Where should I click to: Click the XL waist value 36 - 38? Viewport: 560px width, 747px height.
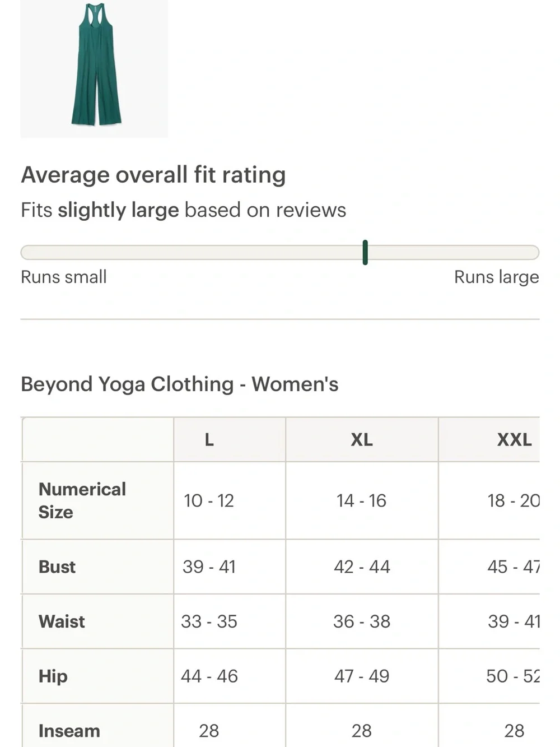coord(362,621)
